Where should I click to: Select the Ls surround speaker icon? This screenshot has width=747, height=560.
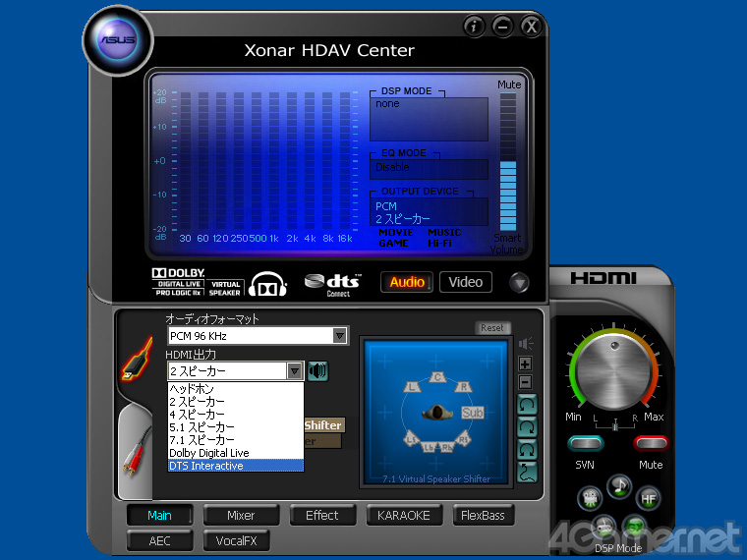412,438
